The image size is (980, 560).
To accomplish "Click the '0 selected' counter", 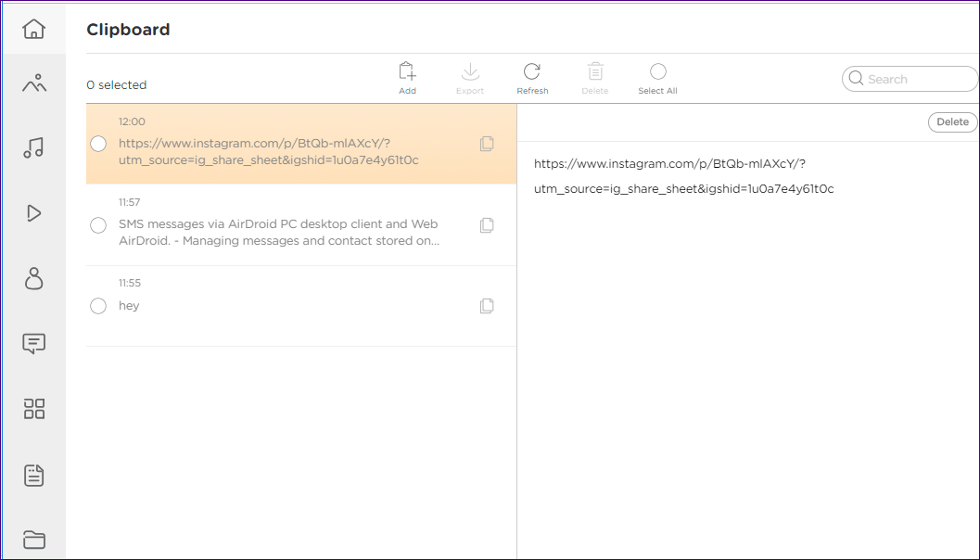I will [116, 85].
